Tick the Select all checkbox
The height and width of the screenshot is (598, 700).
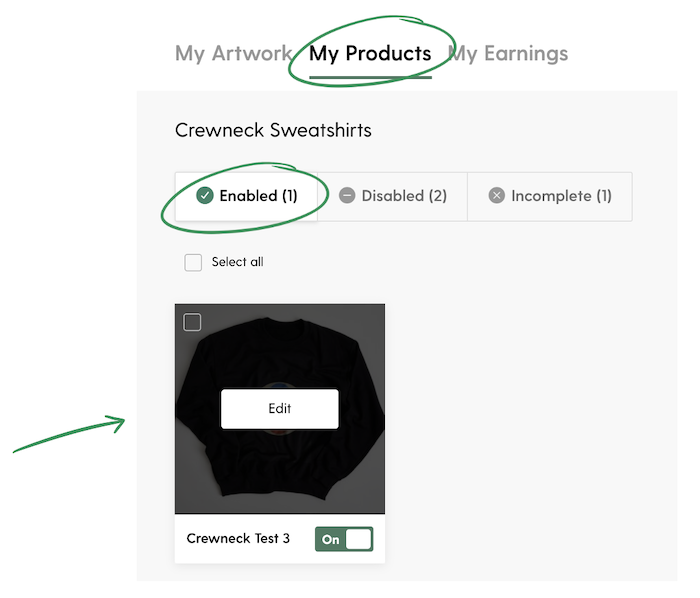pyautogui.click(x=193, y=262)
